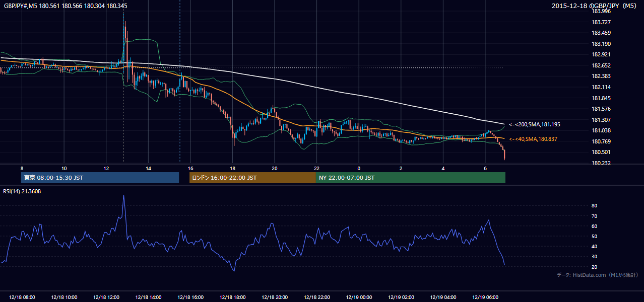Click the '<-<200,SMA,181.195' moving average label

coord(535,124)
